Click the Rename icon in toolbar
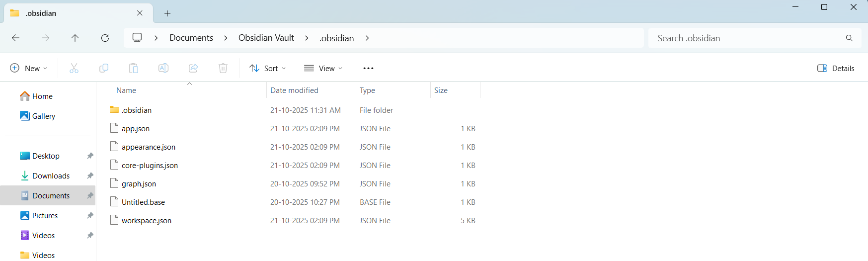The image size is (868, 261). click(163, 68)
